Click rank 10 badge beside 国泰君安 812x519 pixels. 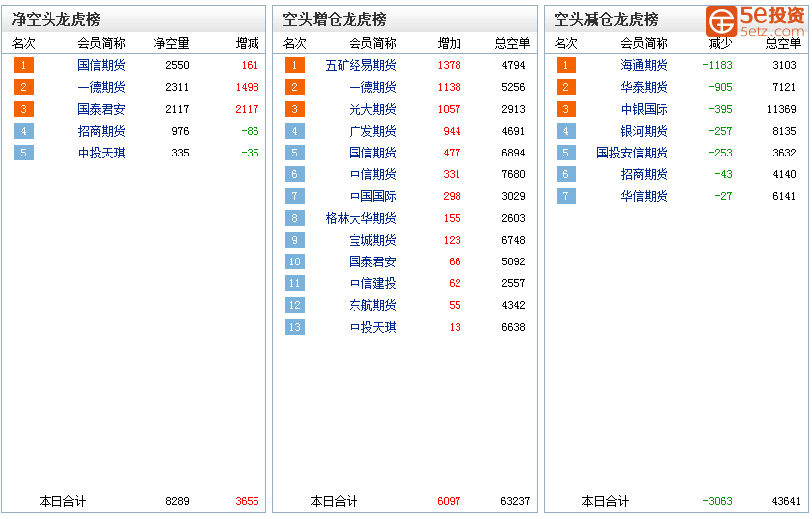pyautogui.click(x=295, y=261)
